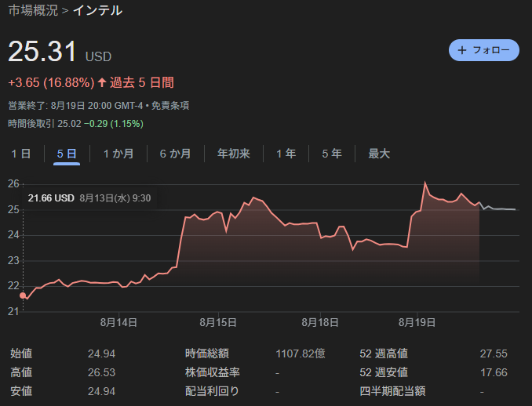
Task: Select the 5 年 range tab
Action: 331,154
